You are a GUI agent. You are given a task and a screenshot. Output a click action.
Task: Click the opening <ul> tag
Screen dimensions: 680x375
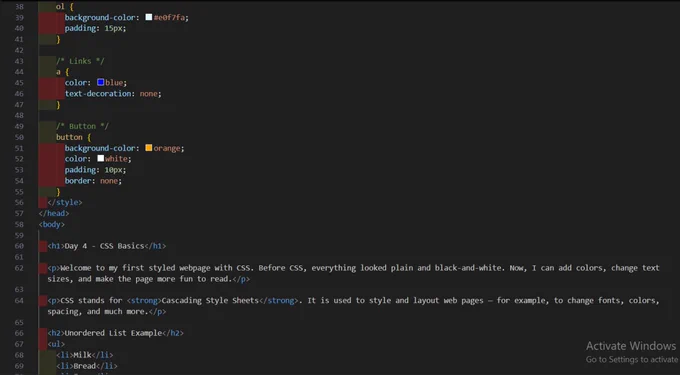point(56,344)
